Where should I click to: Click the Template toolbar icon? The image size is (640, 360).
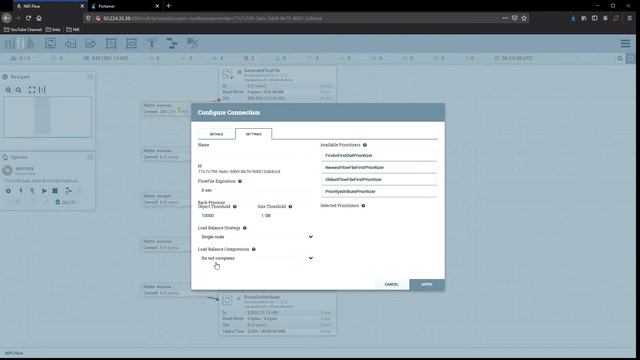pos(172,43)
